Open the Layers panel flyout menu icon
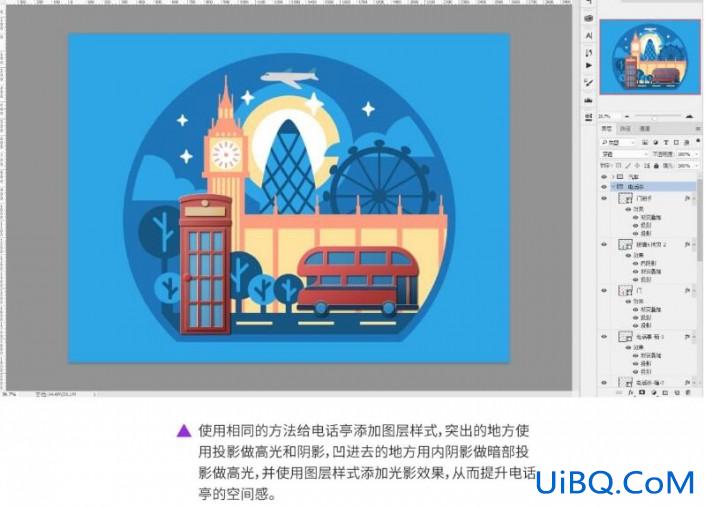Viewport: 705px width, 507px height. coord(698,129)
